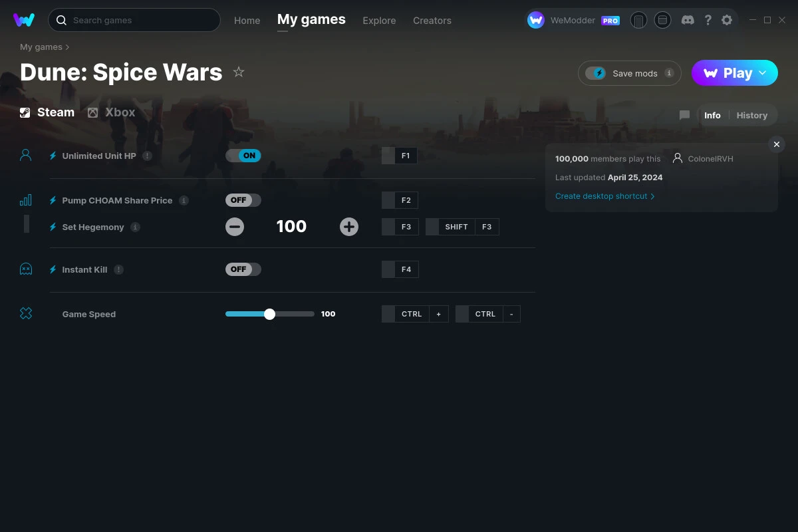
Task: Expand the Play button dropdown arrow
Action: click(x=762, y=73)
